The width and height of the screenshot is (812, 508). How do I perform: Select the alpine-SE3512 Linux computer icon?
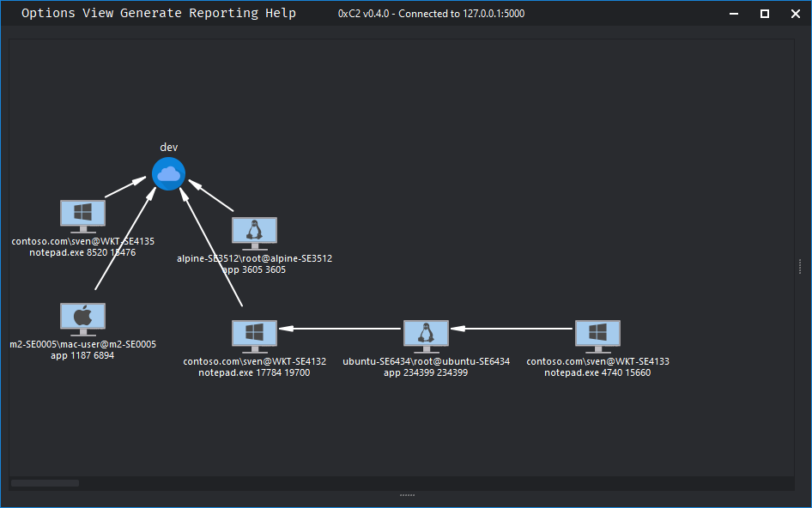pyautogui.click(x=254, y=233)
